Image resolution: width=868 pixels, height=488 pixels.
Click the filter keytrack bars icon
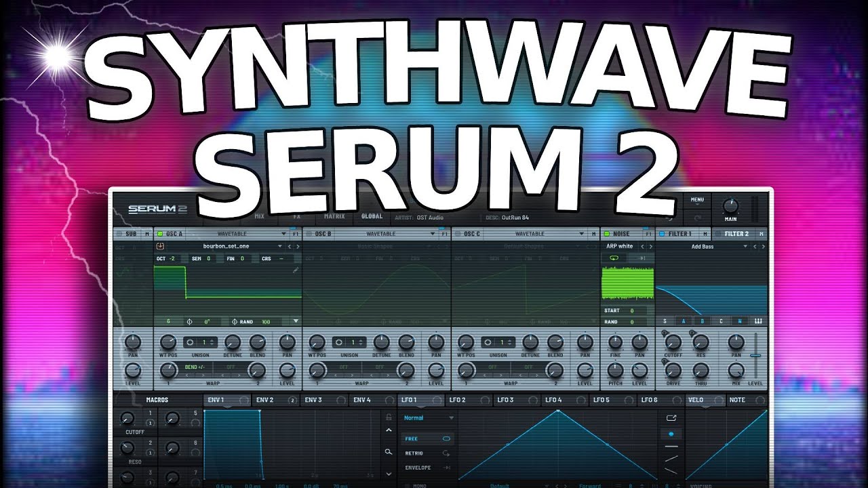(x=758, y=321)
